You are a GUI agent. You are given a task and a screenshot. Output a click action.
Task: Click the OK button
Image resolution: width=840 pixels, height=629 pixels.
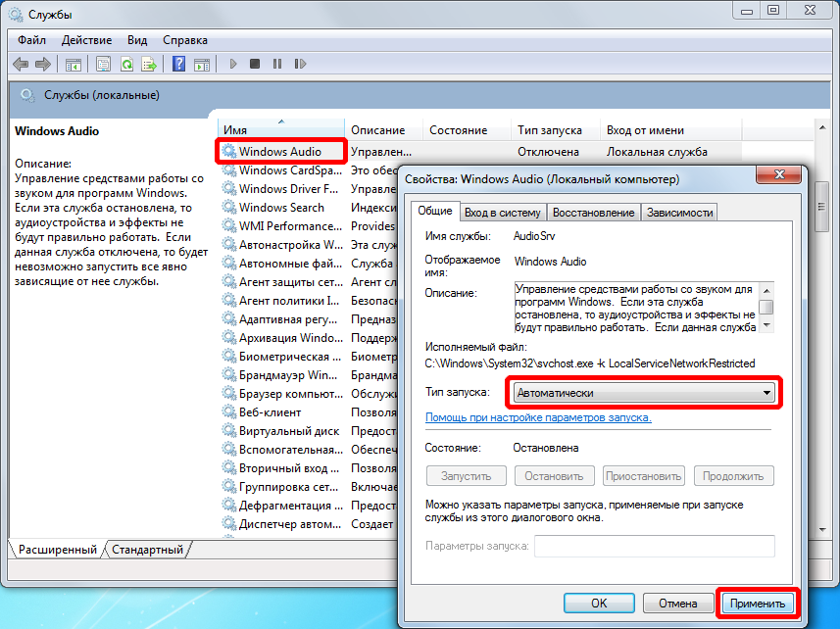pyautogui.click(x=599, y=604)
